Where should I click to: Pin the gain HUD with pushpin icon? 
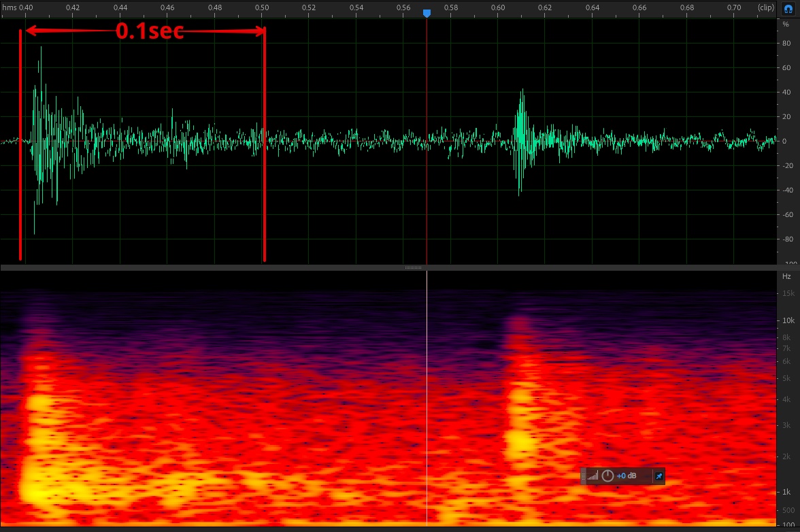pos(659,476)
